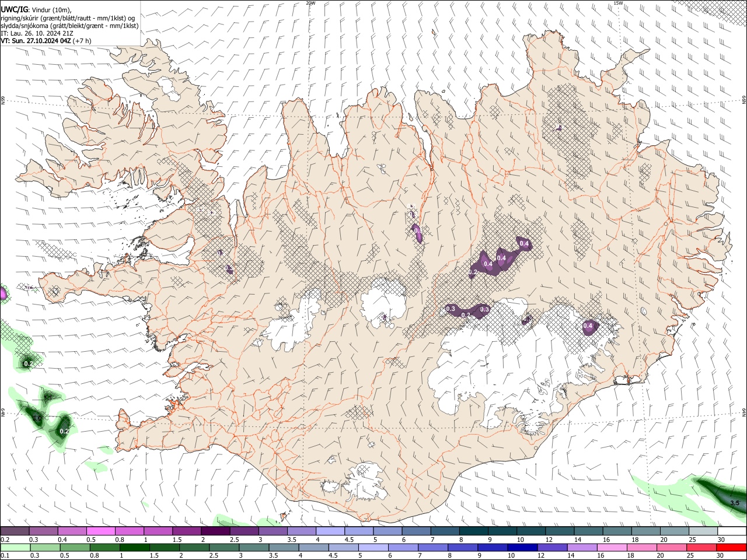Click the '0.1' label under the green legend
The height and width of the screenshot is (560, 747).
[x=4, y=555]
